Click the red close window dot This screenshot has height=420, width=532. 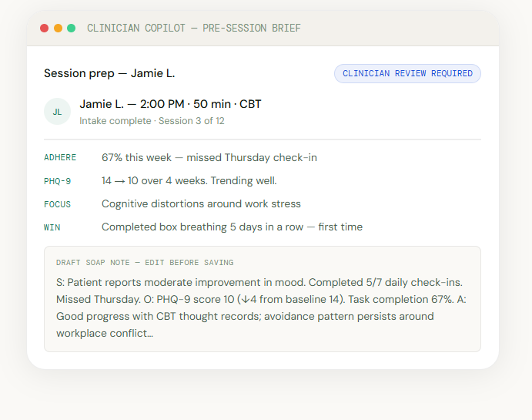(45, 29)
